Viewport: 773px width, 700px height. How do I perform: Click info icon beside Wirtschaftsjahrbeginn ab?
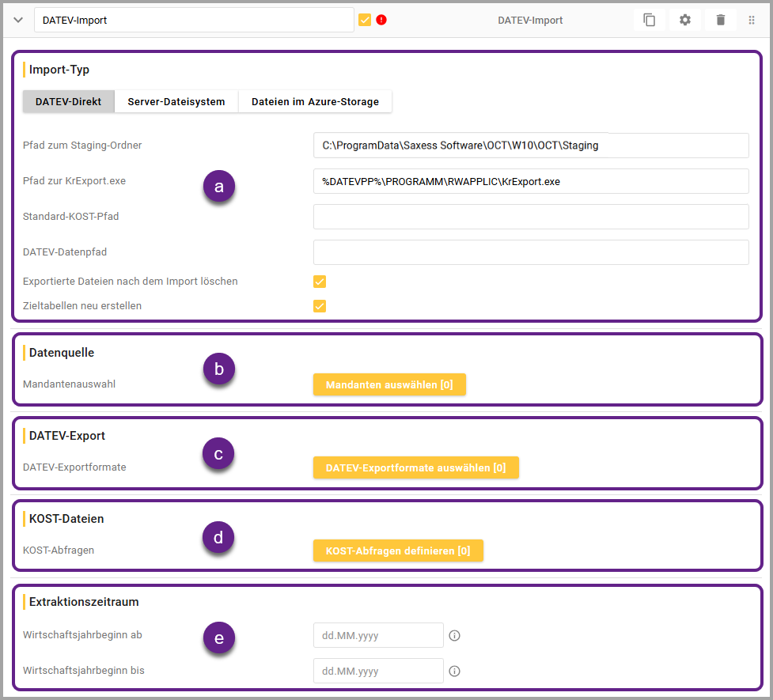click(455, 635)
